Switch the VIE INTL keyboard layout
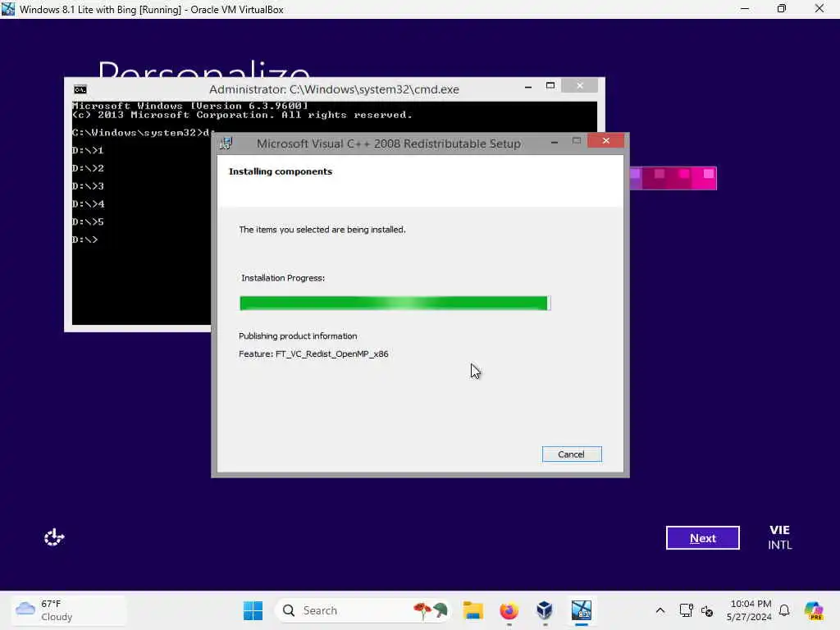The height and width of the screenshot is (630, 840). 779,537
